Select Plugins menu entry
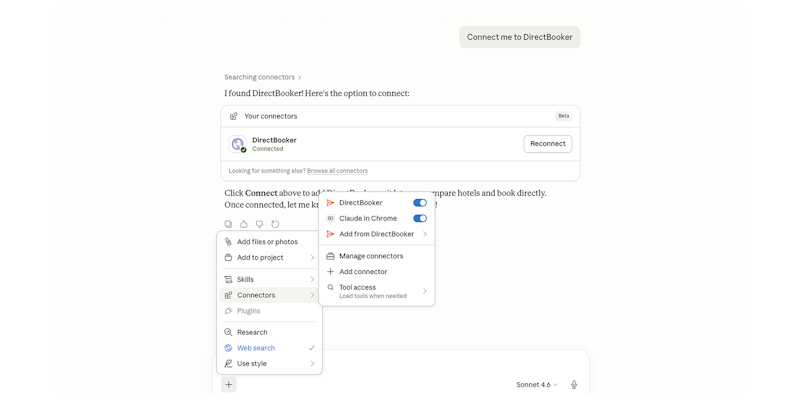Image resolution: width=800 pixels, height=400 pixels. click(x=269, y=311)
